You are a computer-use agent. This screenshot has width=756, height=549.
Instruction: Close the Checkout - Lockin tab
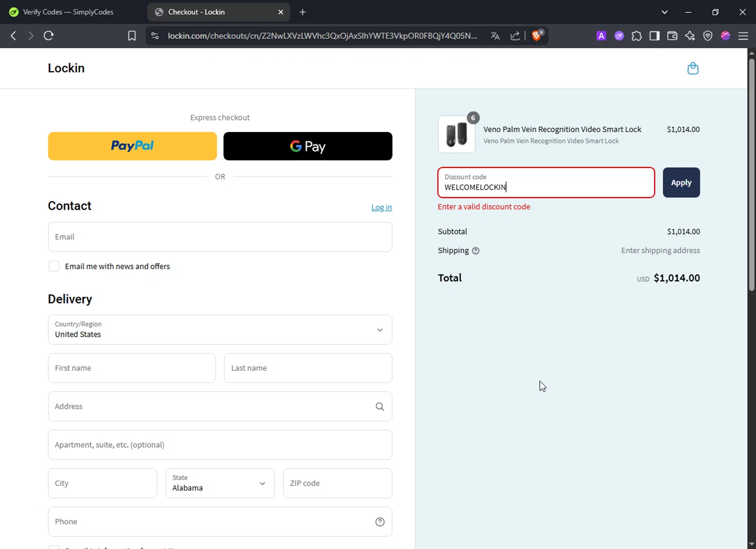tap(281, 12)
